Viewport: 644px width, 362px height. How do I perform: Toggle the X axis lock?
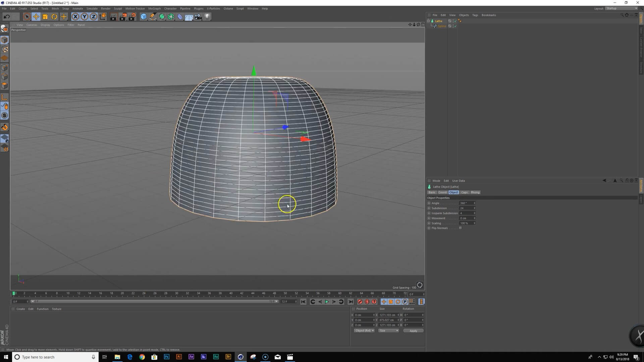click(75, 17)
